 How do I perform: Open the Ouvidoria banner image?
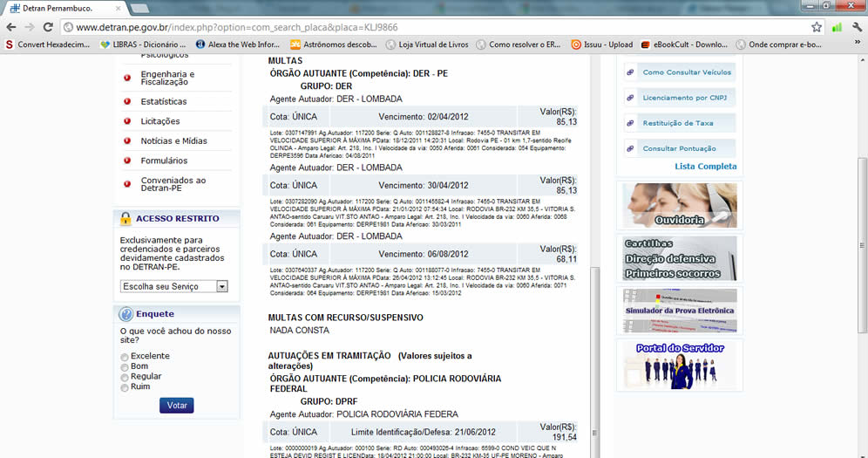(x=679, y=206)
